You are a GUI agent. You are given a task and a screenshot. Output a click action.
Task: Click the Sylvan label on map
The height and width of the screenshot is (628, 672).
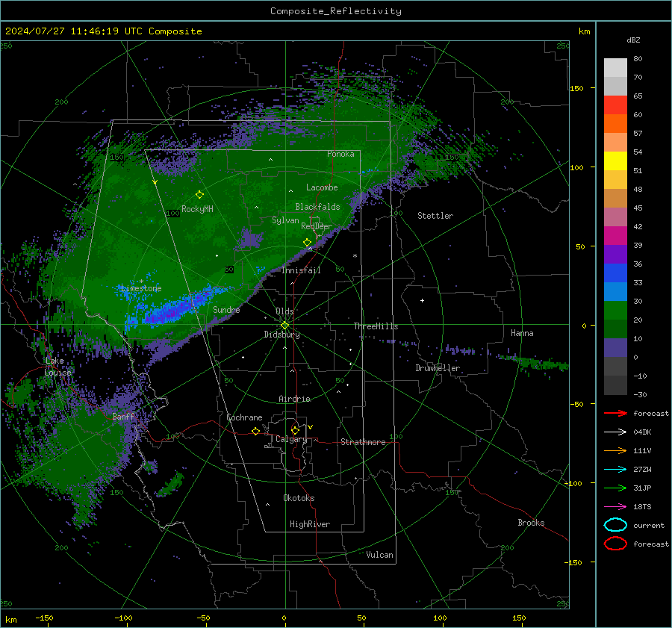click(285, 220)
